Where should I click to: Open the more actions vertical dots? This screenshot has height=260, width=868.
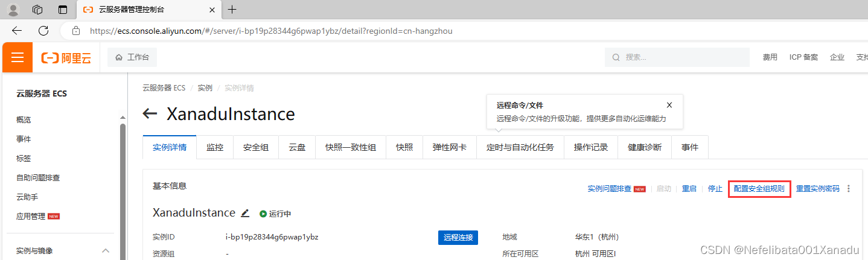tap(849, 189)
